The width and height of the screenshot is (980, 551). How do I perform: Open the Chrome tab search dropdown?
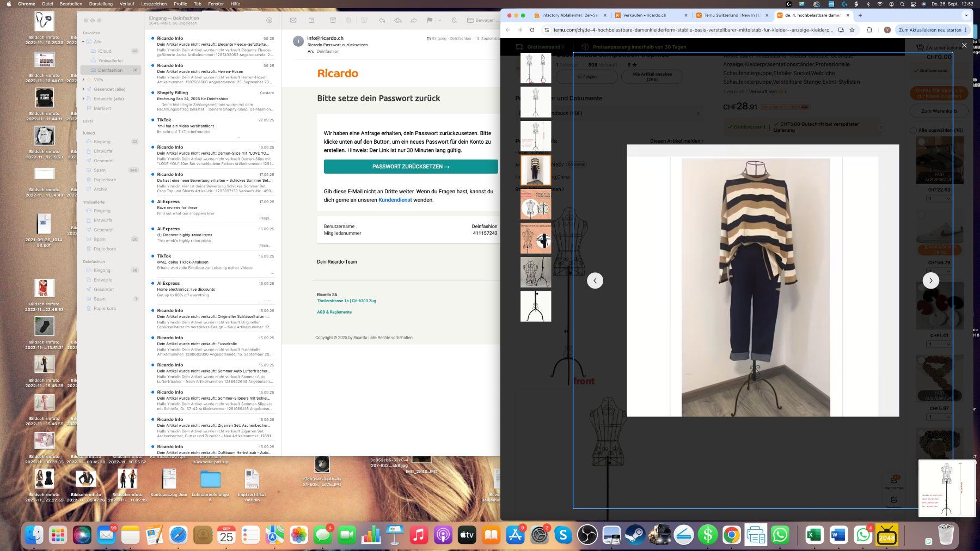(x=966, y=15)
